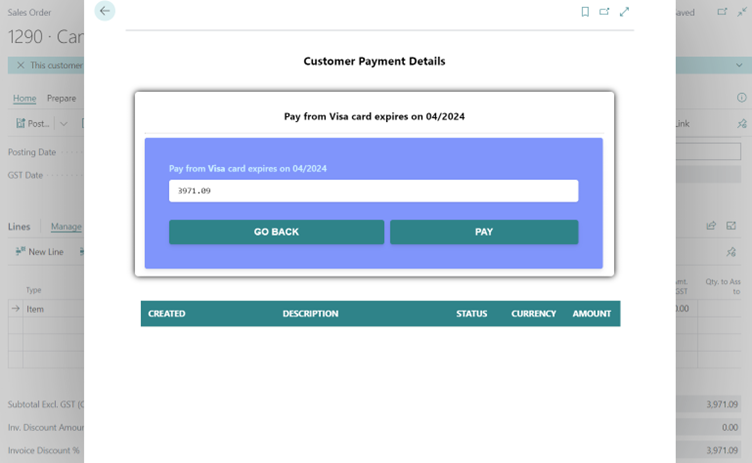Dismiss the customer notification with X
This screenshot has height=463, width=752.
point(20,65)
